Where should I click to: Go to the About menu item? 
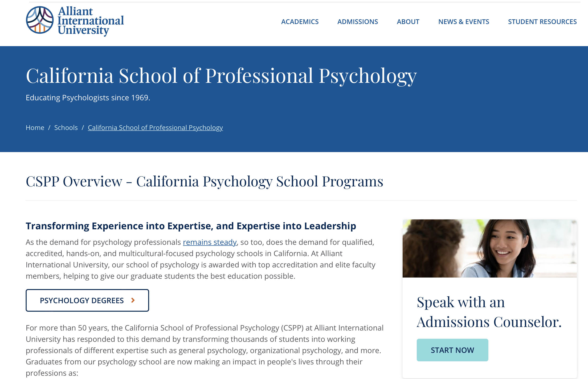point(408,22)
